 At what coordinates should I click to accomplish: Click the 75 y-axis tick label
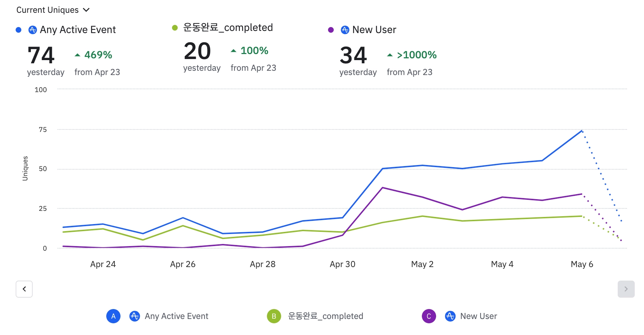pos(43,130)
